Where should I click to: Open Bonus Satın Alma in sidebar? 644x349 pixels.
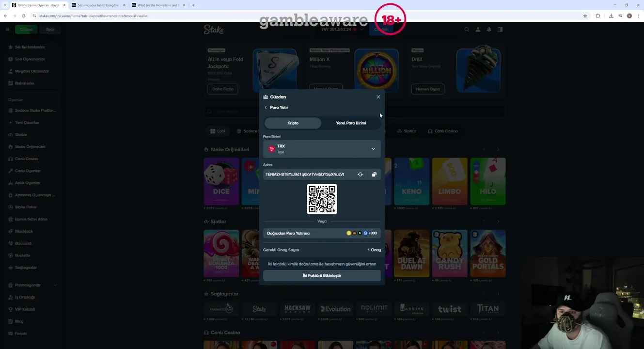pyautogui.click(x=30, y=219)
